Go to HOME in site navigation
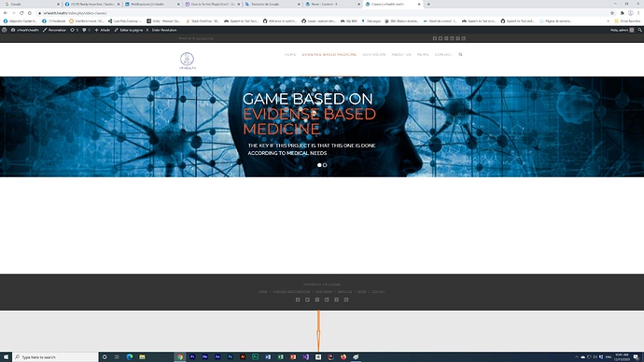 click(290, 55)
